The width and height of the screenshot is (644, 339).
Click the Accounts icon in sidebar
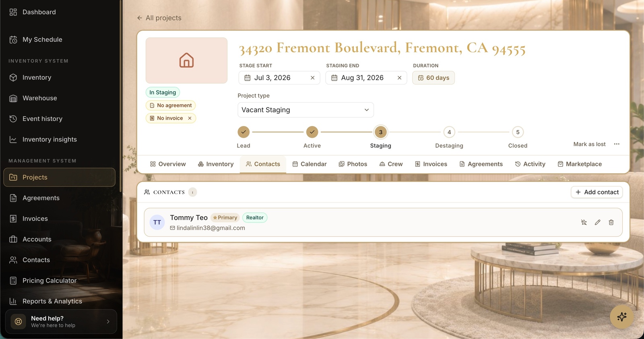13,239
